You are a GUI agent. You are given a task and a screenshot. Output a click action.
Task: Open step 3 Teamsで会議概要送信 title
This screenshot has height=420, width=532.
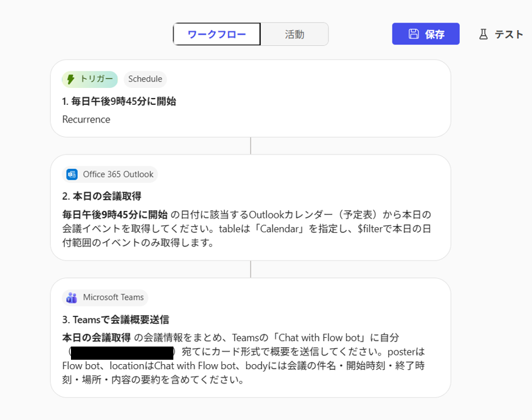[116, 320]
